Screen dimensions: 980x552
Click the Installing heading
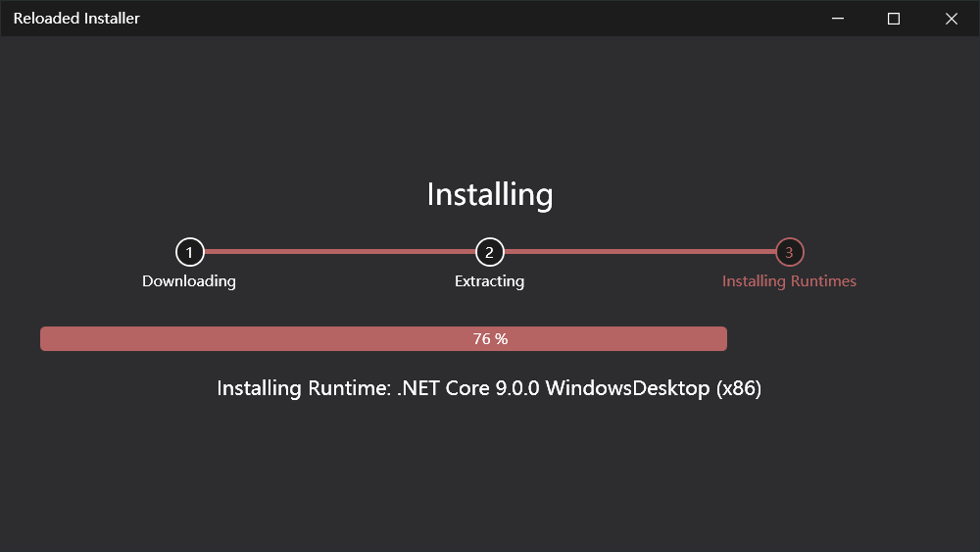coord(490,194)
